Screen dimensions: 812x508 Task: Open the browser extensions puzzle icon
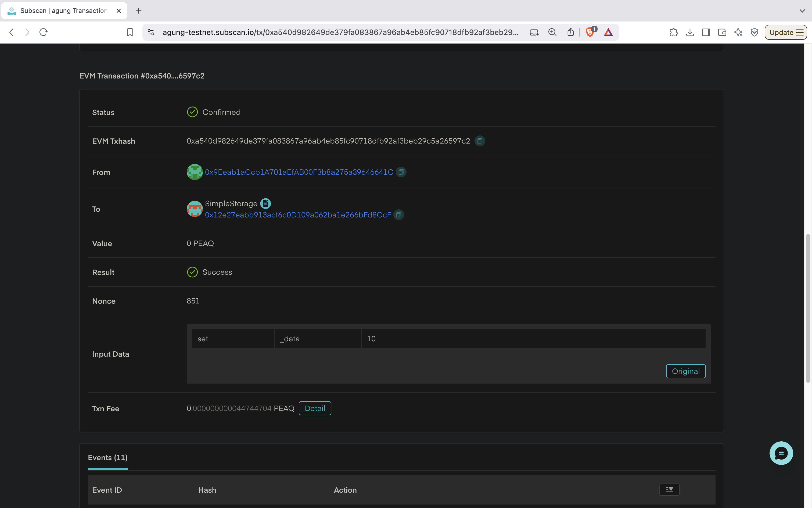pos(673,32)
